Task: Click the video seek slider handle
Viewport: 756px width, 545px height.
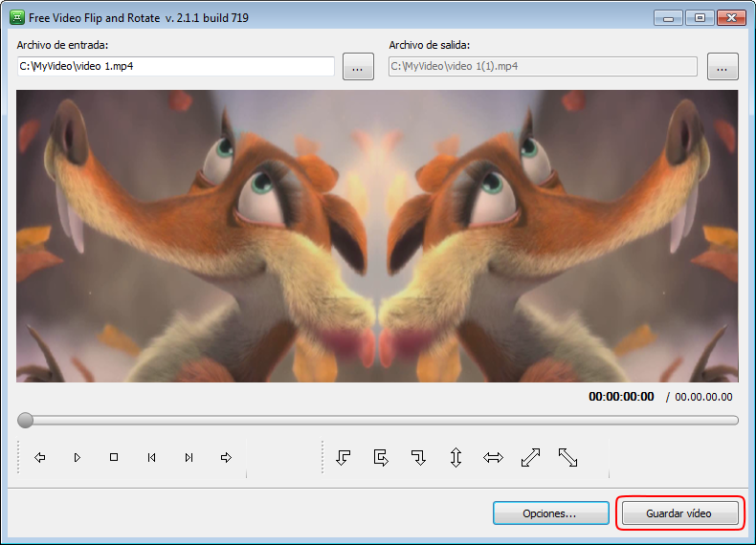Action: [26, 420]
